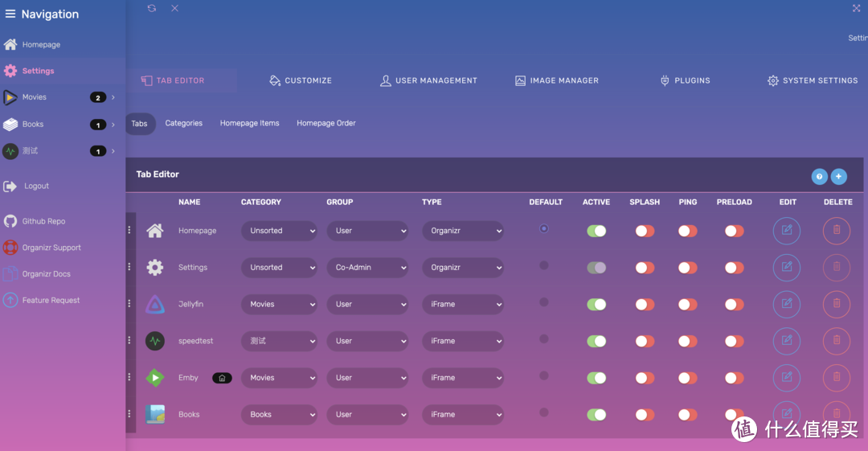Open the help question mark icon
Screen dimensions: 868x451
pos(819,177)
